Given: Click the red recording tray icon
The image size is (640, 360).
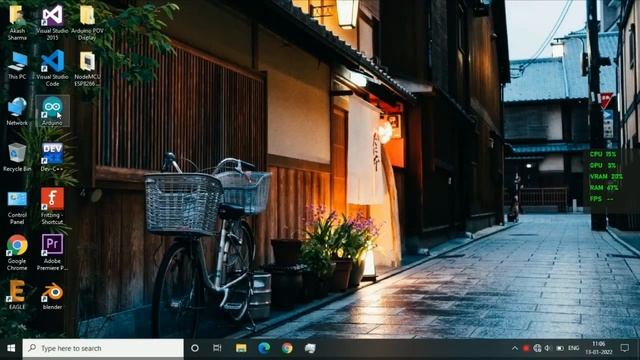Looking at the screenshot, I should [526, 348].
